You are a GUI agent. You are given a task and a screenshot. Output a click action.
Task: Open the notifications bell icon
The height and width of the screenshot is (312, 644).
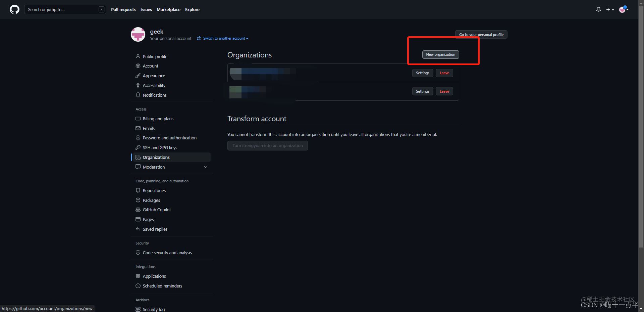(x=598, y=10)
